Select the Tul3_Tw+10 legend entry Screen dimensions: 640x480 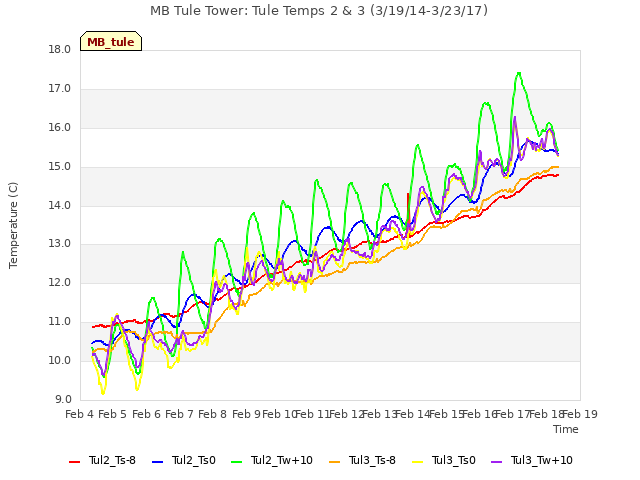pyautogui.click(x=532, y=461)
